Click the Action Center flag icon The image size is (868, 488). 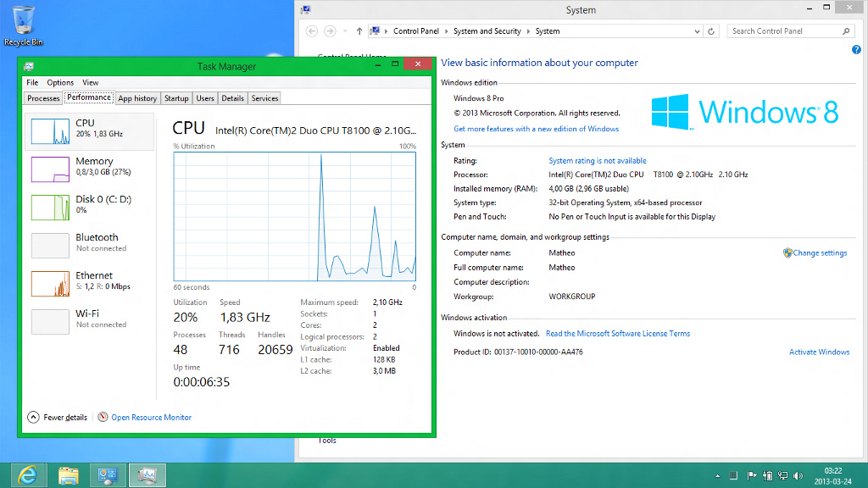click(750, 476)
